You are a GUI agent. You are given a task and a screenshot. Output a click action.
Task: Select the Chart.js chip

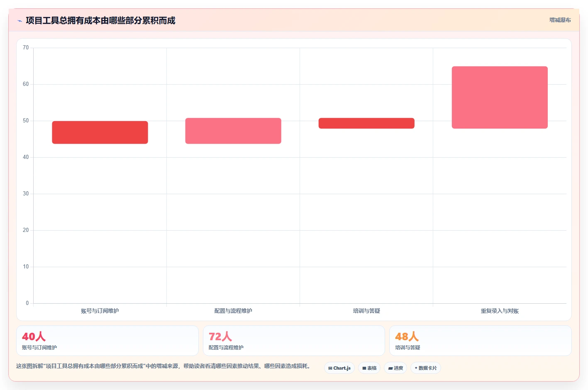339,368
